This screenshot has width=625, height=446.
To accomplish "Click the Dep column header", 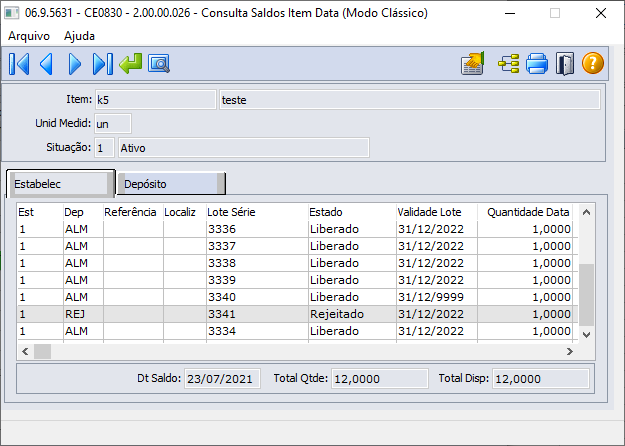I will click(83, 212).
